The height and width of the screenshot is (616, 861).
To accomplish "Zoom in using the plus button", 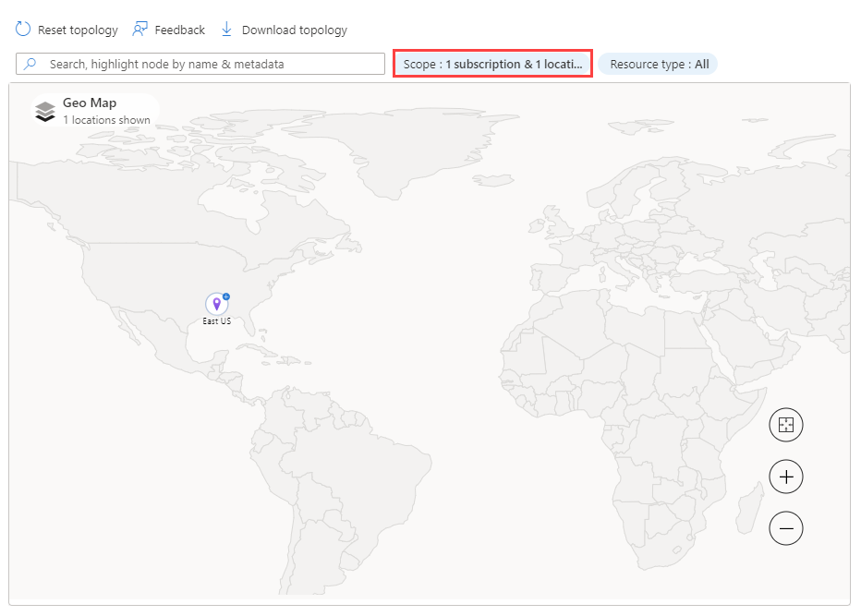I will click(786, 476).
